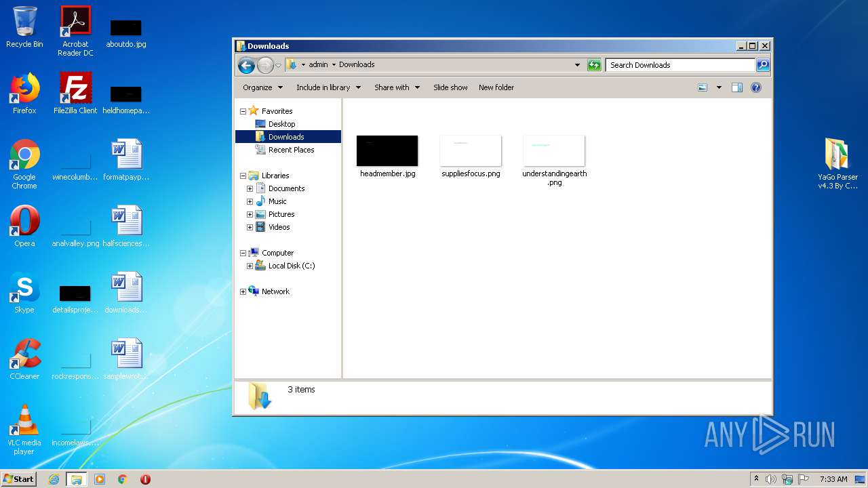Viewport: 868px width, 488px height.
Task: Open Recent Places in Favorites
Action: point(291,150)
